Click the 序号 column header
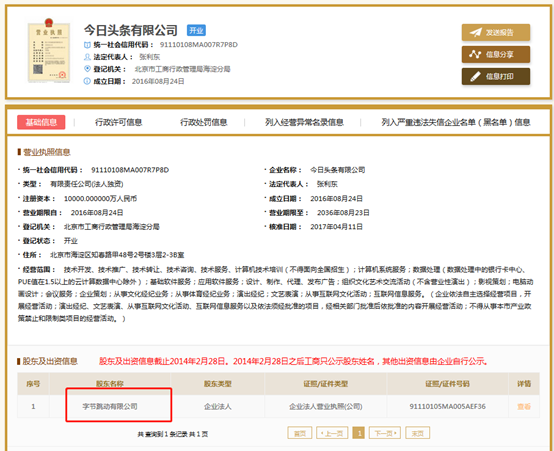554x451 pixels. [33, 384]
